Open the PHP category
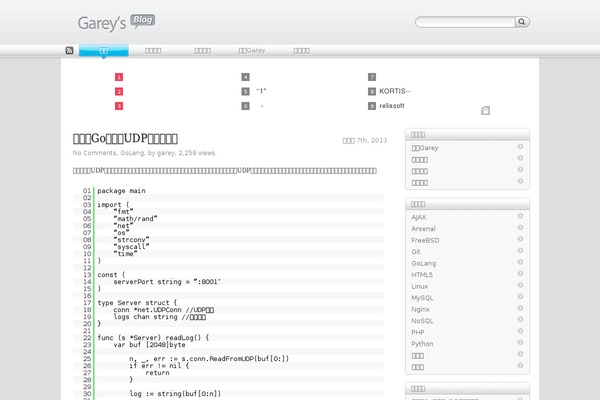 [417, 332]
